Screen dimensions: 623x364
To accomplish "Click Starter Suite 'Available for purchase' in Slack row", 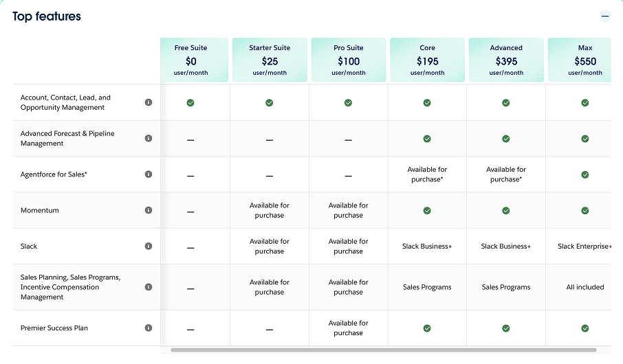I will click(x=270, y=246).
